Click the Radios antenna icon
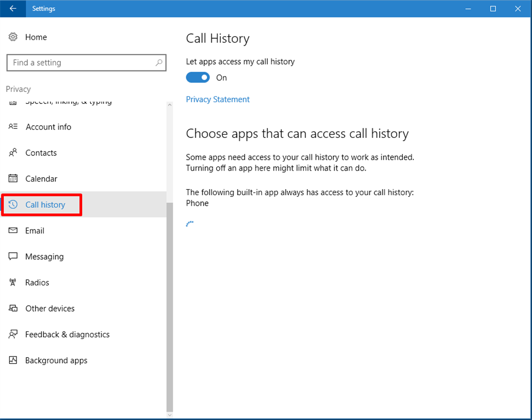Image resolution: width=532 pixels, height=420 pixels. [x=13, y=283]
